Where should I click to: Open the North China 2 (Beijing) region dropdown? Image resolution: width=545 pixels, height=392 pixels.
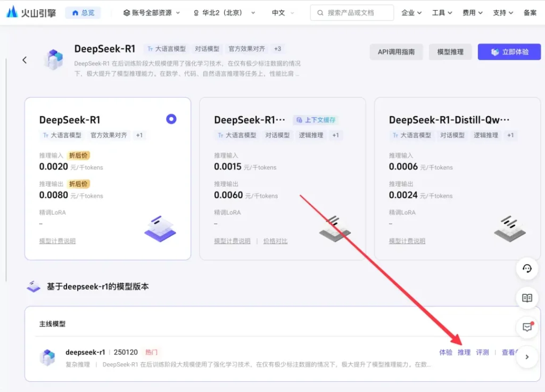tap(224, 13)
